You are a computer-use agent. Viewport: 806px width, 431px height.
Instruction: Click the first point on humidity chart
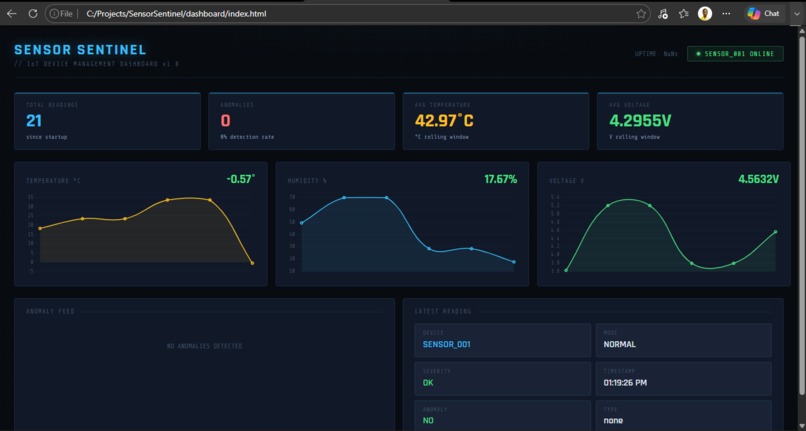pos(301,223)
